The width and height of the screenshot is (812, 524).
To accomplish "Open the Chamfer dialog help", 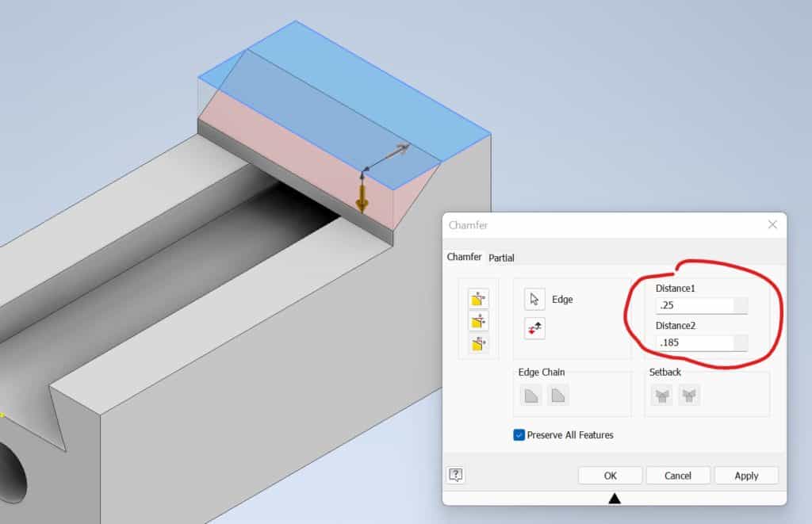I will pyautogui.click(x=456, y=475).
